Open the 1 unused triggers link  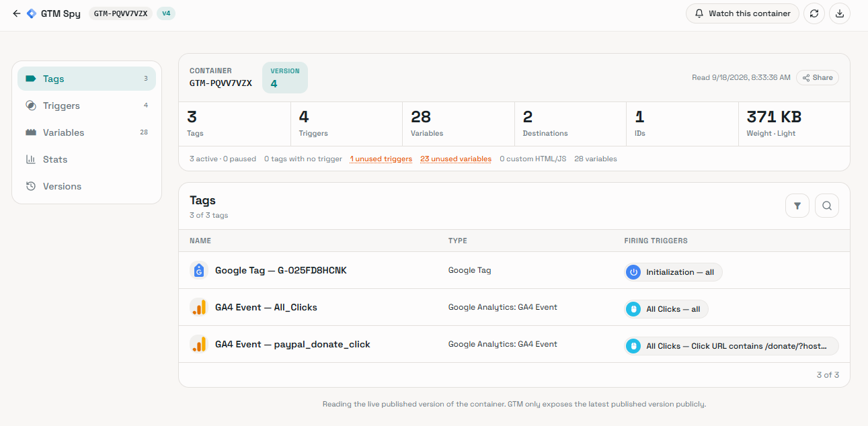click(x=381, y=159)
